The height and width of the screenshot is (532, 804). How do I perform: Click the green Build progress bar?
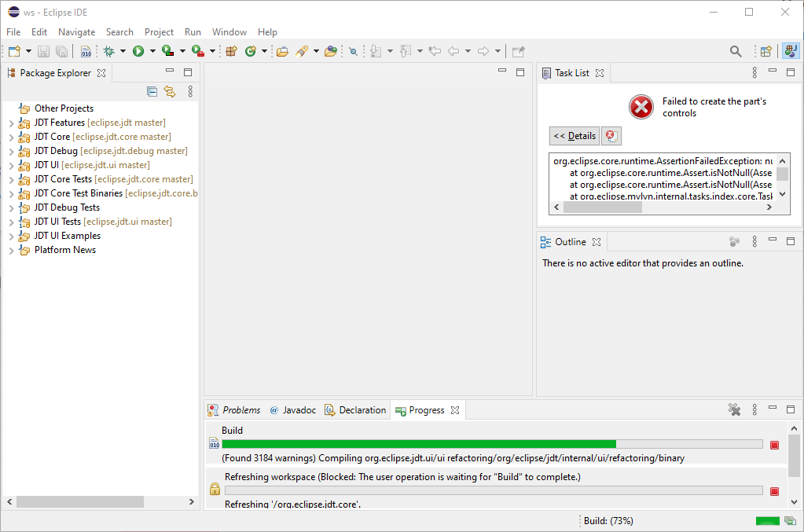(492, 444)
